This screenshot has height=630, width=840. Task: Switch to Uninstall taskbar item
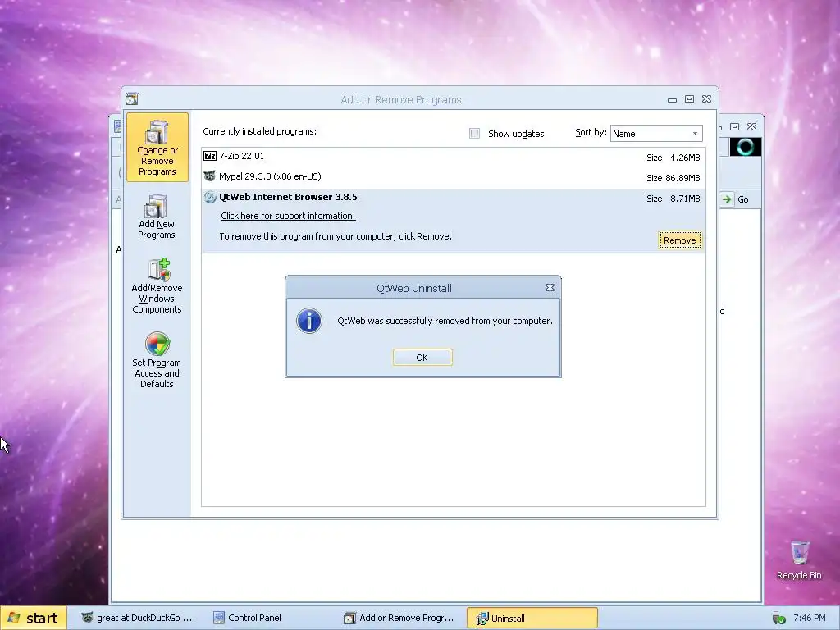pyautogui.click(x=532, y=618)
